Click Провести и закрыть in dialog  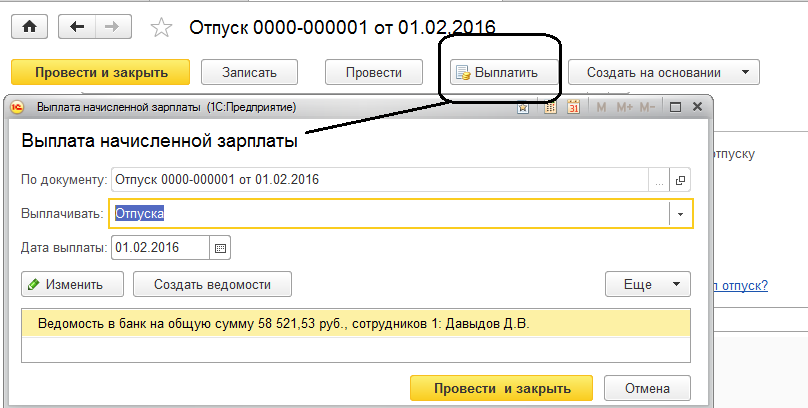[x=501, y=388]
